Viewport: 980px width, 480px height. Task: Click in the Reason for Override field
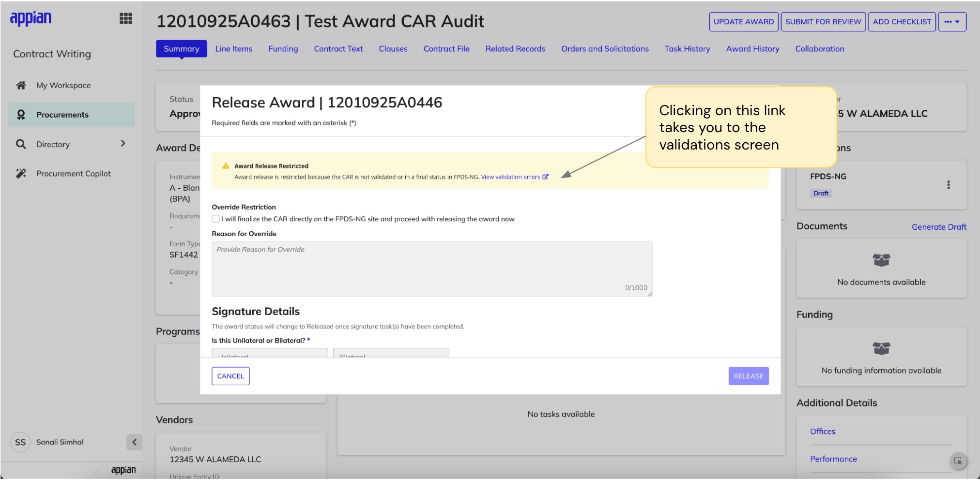point(431,269)
